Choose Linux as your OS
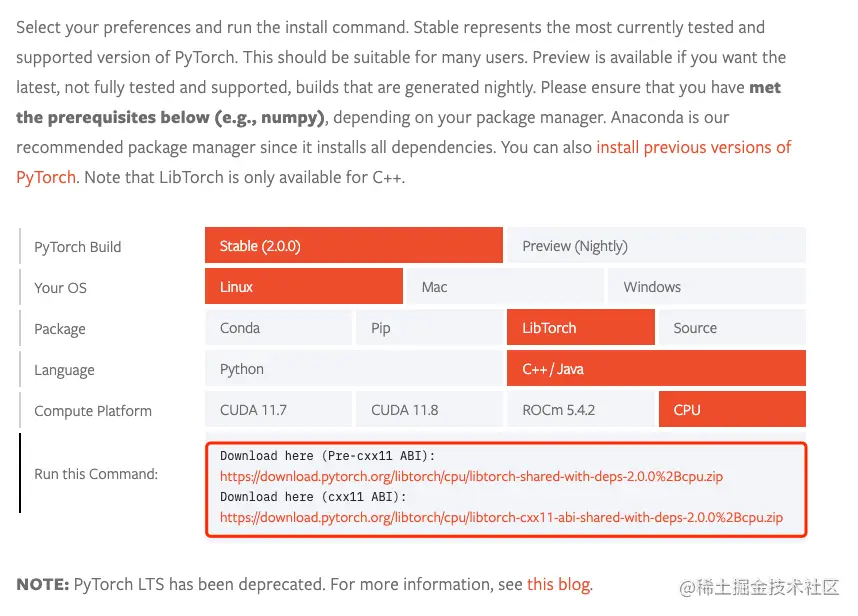This screenshot has width=858, height=616. [x=303, y=287]
